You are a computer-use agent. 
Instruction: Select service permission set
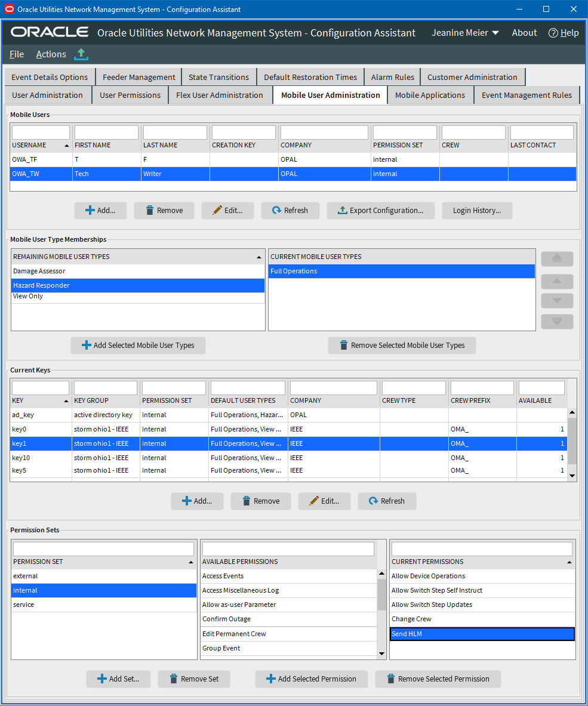[x=103, y=605]
